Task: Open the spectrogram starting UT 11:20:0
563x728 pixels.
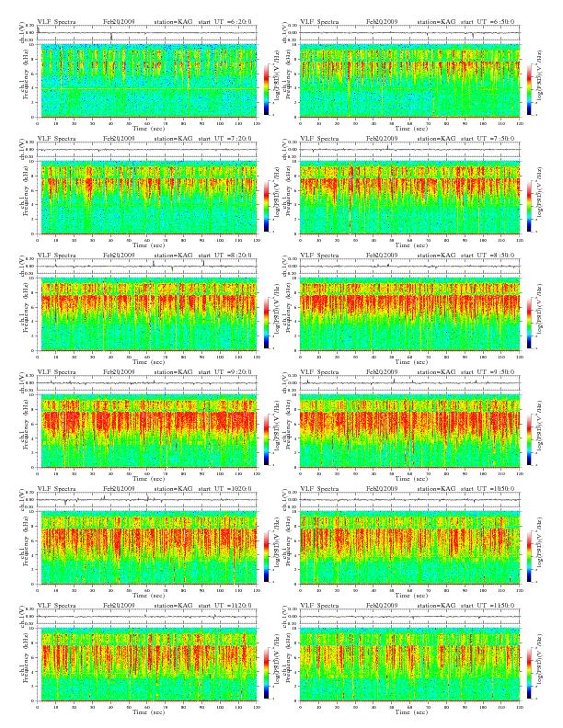Action: 147,665
